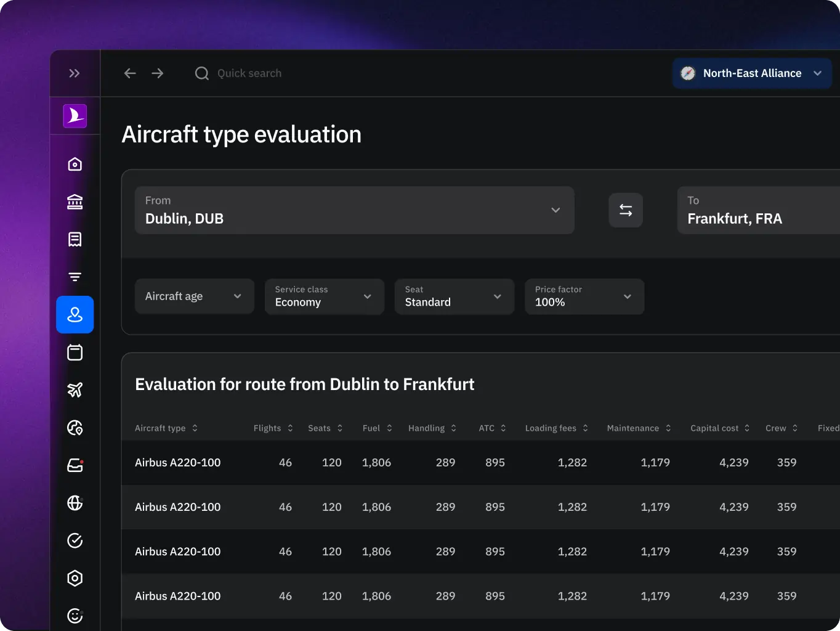Toggle the sidebar open with double chevron
840x631 pixels.
pyautogui.click(x=75, y=73)
